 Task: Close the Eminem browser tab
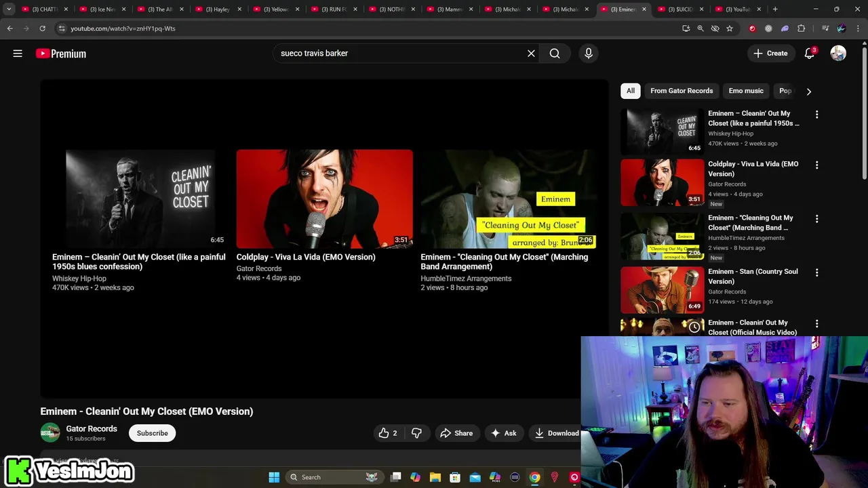pos(644,9)
